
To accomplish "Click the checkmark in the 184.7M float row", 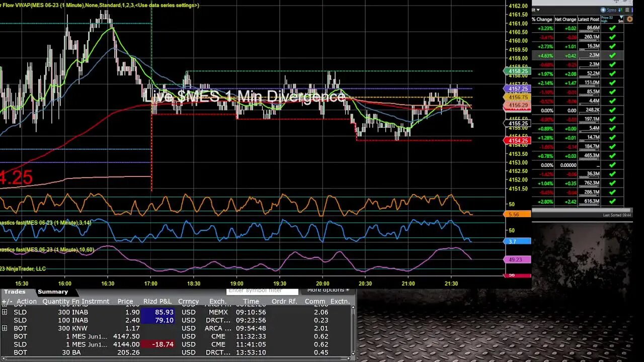I will point(612,146).
